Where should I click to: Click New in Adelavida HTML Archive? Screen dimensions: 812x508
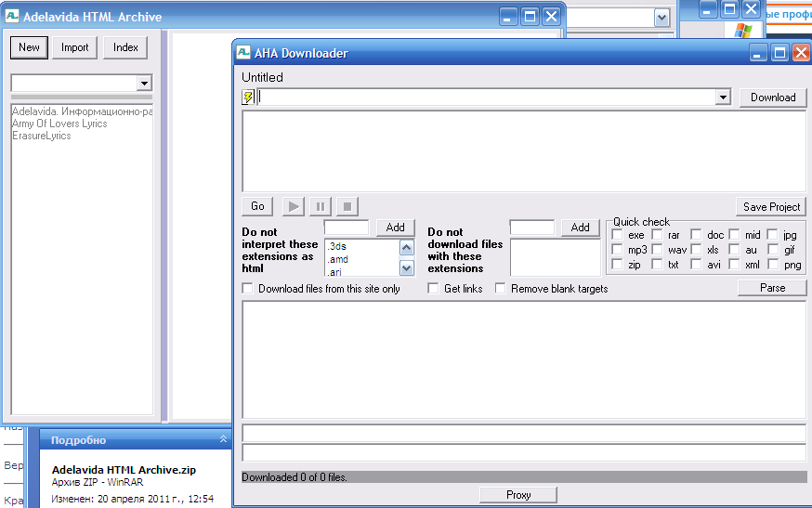29,47
